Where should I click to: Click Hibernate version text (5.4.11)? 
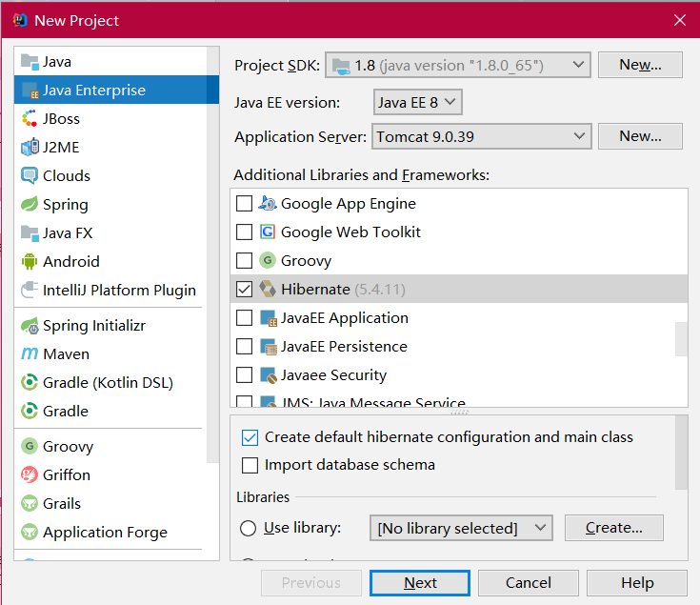pos(380,290)
